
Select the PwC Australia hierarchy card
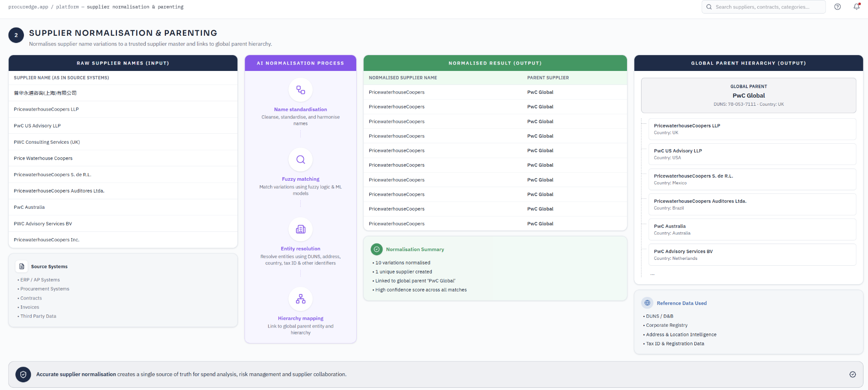pos(752,230)
